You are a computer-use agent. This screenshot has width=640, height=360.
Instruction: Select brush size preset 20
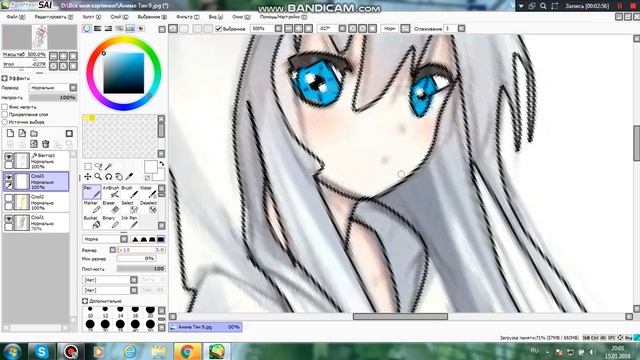(x=150, y=313)
